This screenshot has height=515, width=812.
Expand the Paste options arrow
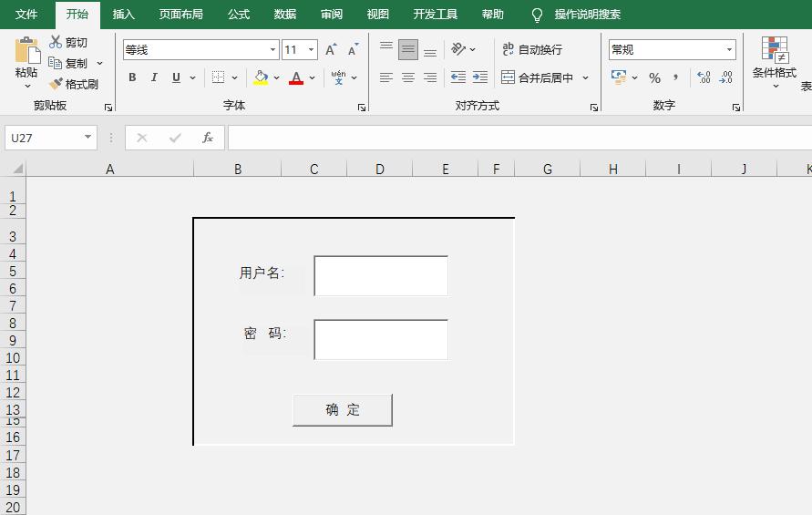pos(27,86)
